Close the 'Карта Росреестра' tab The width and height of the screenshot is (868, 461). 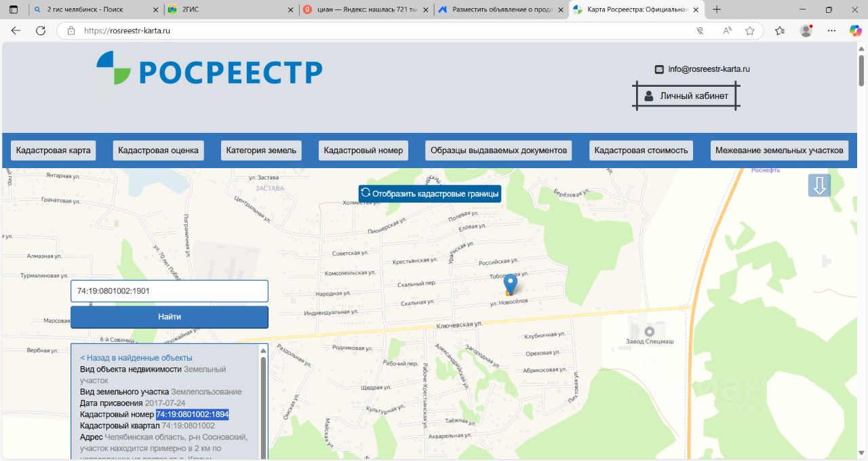696,9
